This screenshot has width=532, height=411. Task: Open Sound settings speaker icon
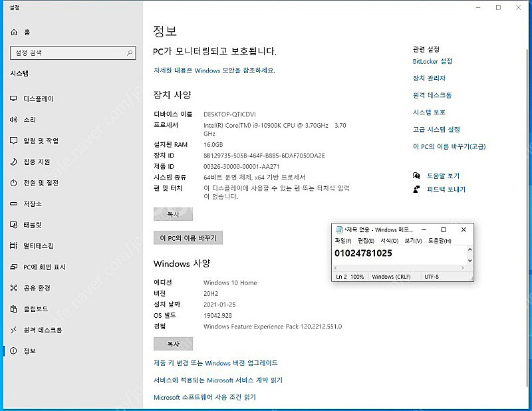click(13, 120)
